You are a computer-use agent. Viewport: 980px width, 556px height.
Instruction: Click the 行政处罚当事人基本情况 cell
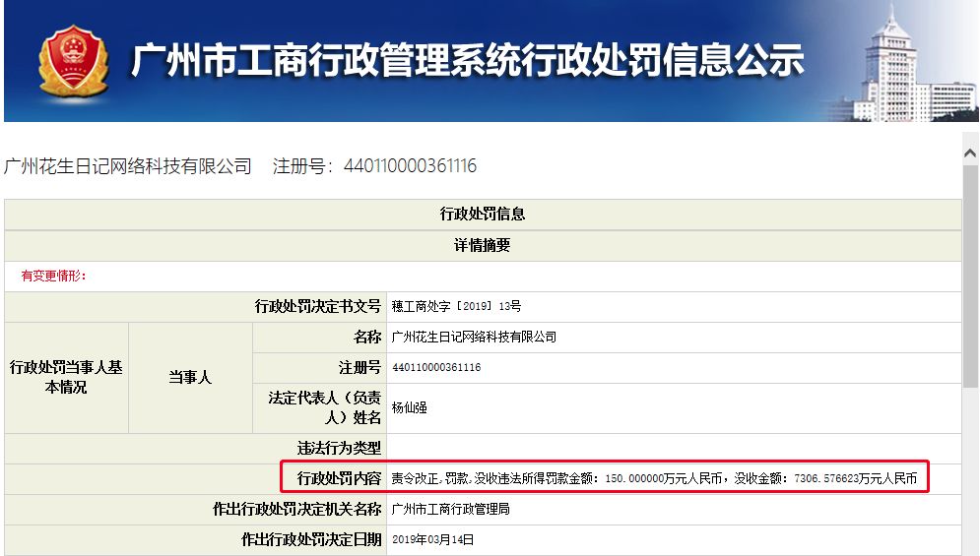66,377
